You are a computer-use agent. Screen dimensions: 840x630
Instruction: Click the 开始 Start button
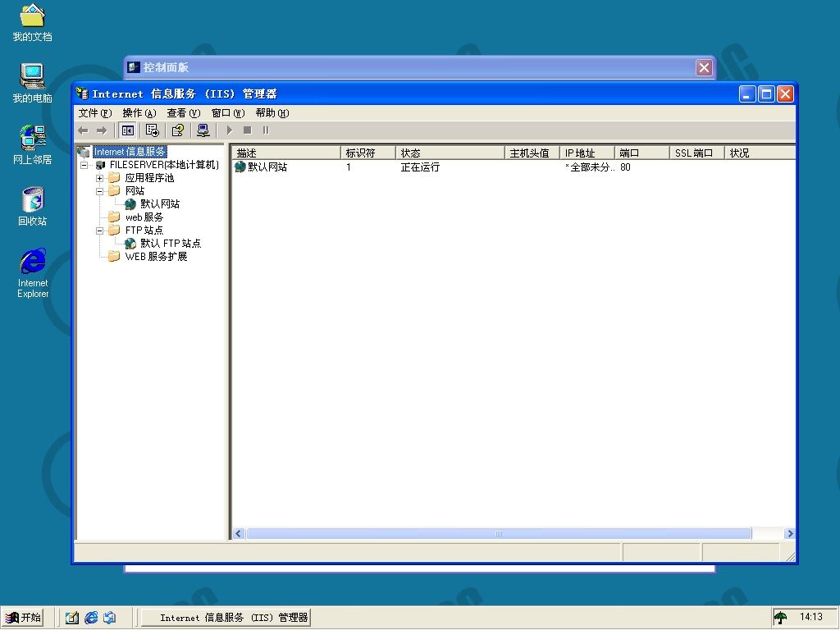pos(22,618)
